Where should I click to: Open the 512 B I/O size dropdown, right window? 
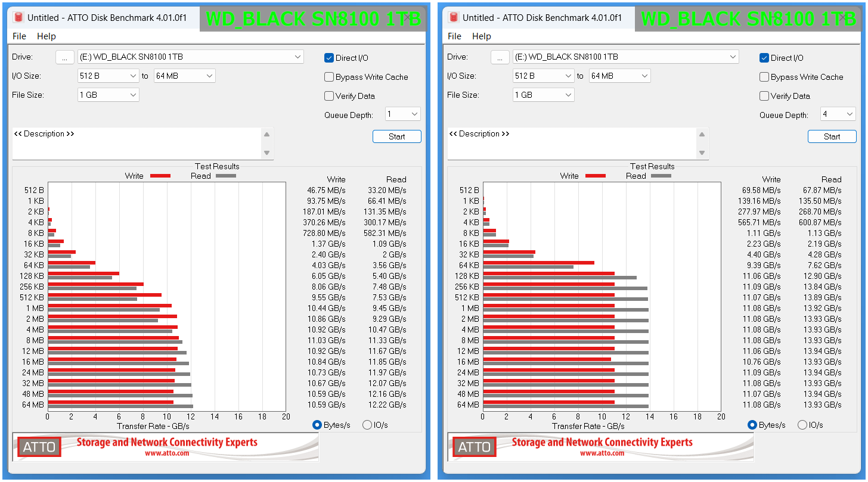click(544, 76)
